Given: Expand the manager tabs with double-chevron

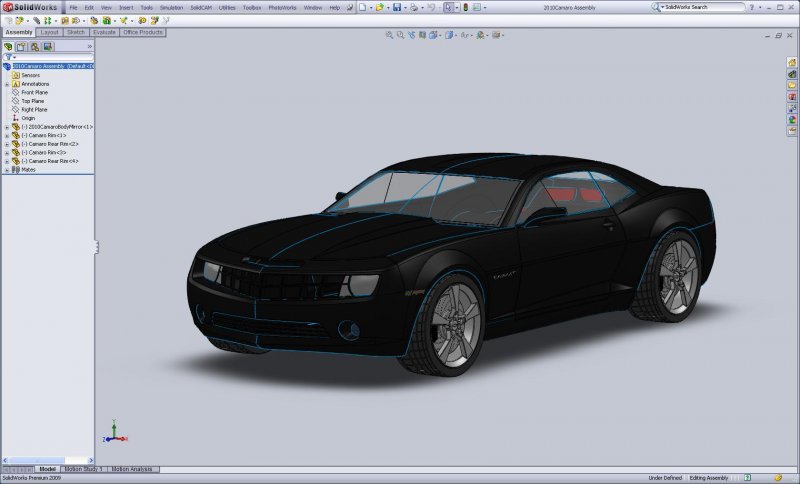Looking at the screenshot, I should pos(90,46).
